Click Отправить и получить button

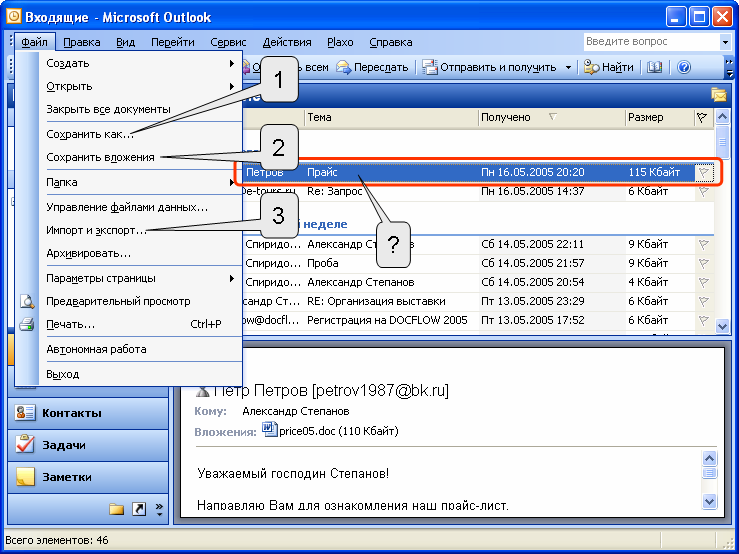(x=490, y=67)
